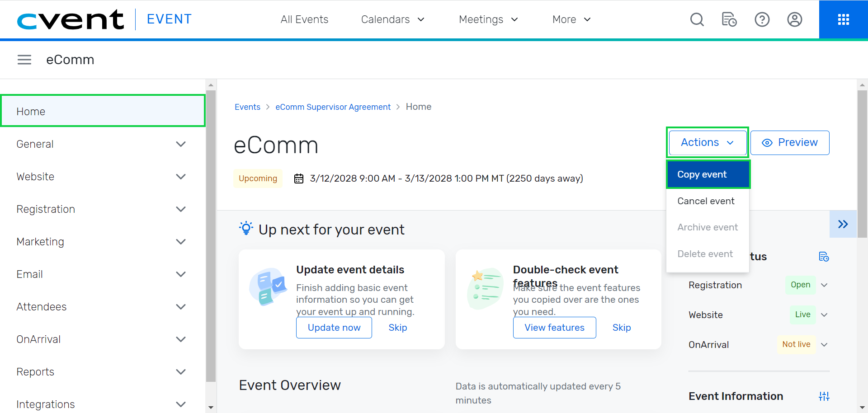
Task: Click the Cvent logo
Action: pyautogui.click(x=70, y=19)
